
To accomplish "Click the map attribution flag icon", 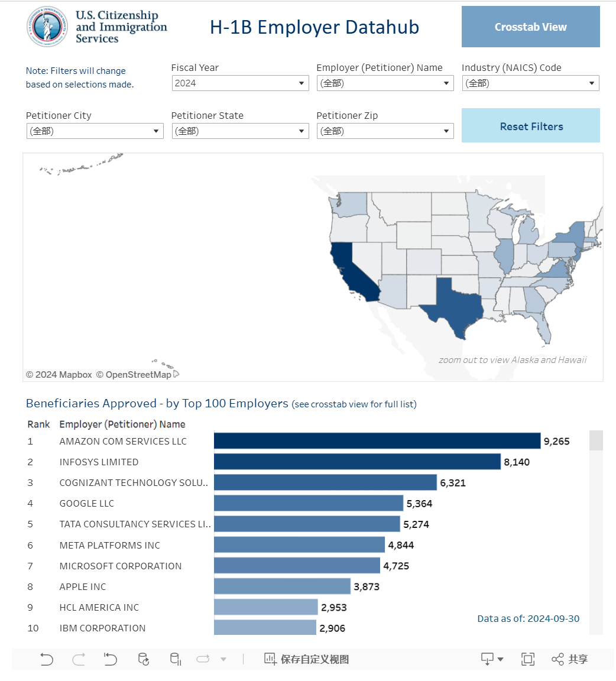I will click(176, 374).
